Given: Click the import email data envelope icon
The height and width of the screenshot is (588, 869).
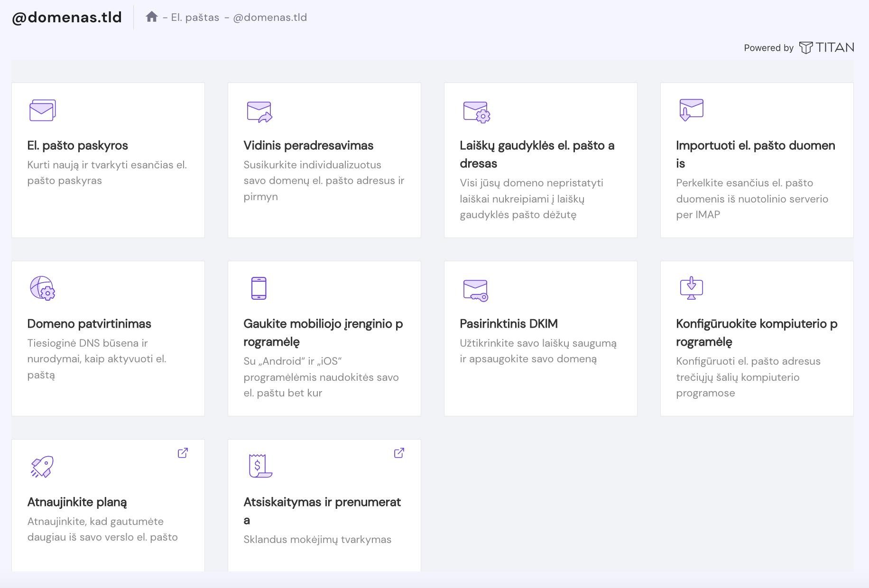Looking at the screenshot, I should (691, 110).
